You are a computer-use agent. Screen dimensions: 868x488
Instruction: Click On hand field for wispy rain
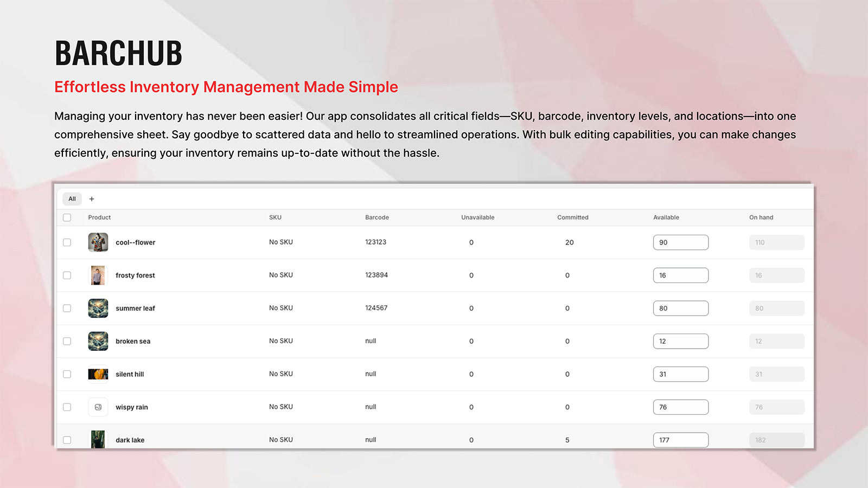tap(777, 407)
